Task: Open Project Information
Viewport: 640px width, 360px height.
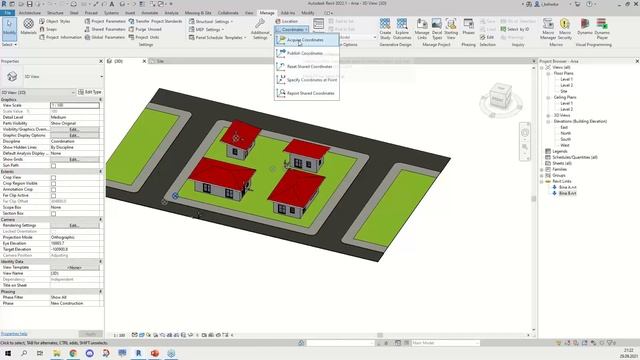Action: 60,37
